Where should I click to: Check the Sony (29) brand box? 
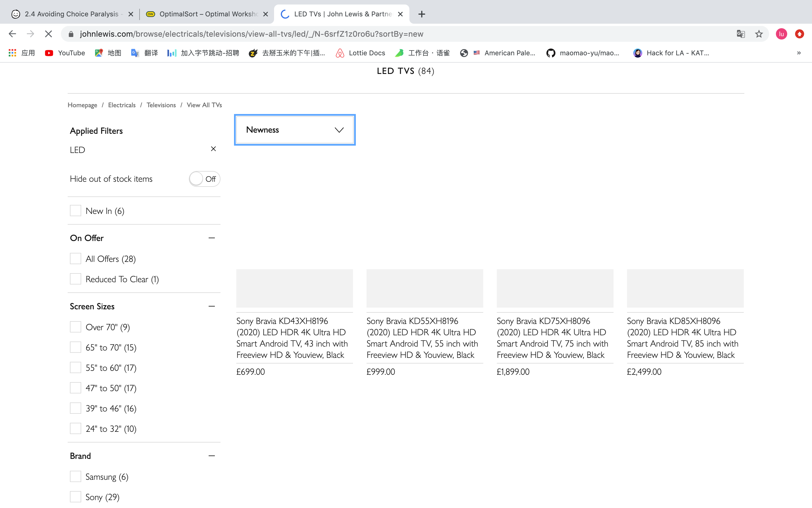click(x=76, y=497)
